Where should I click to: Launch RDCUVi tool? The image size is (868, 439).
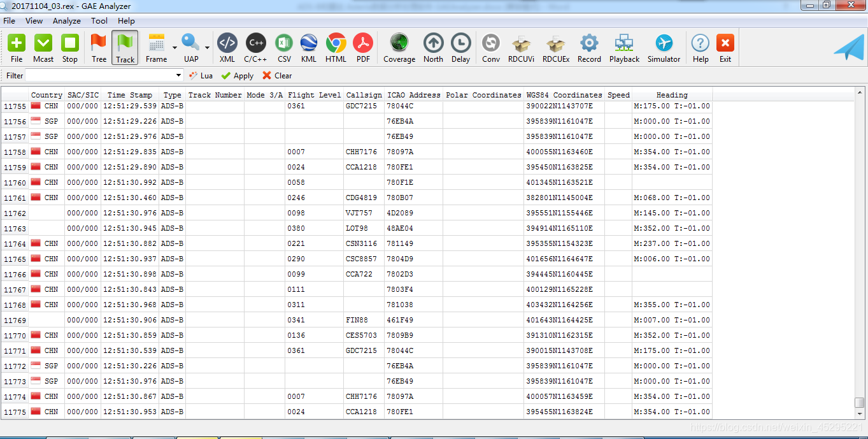[521, 48]
